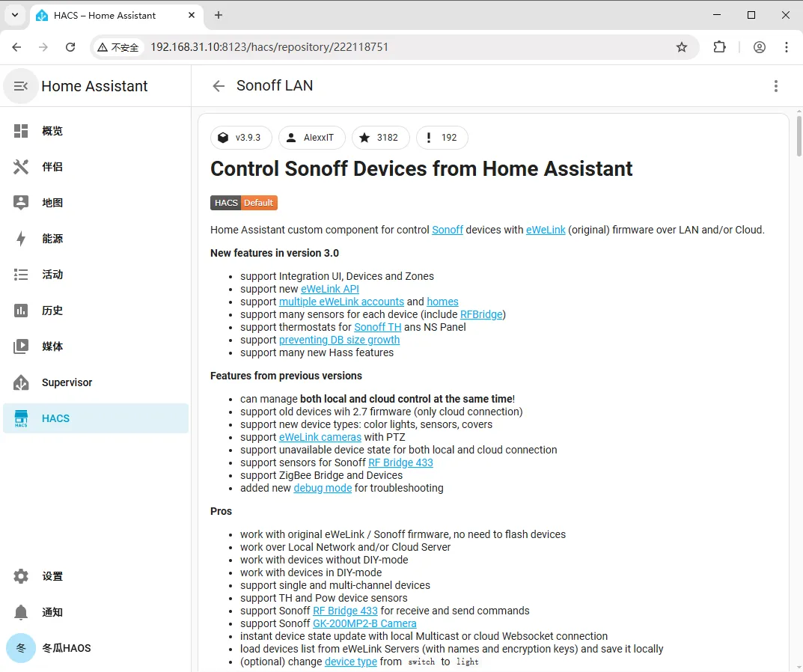Select the HACS – Home Assistant tab
This screenshot has height=672, width=803.
[117, 16]
